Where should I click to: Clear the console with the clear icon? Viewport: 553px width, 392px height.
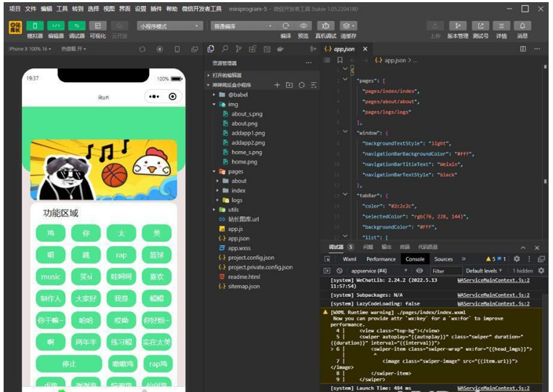[x=339, y=271]
